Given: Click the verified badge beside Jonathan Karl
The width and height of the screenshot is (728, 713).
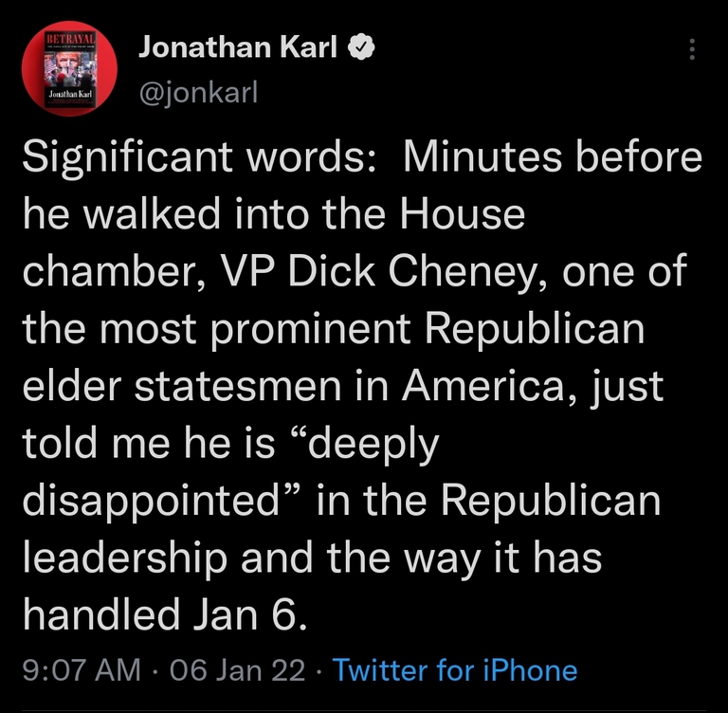Looking at the screenshot, I should tap(361, 46).
